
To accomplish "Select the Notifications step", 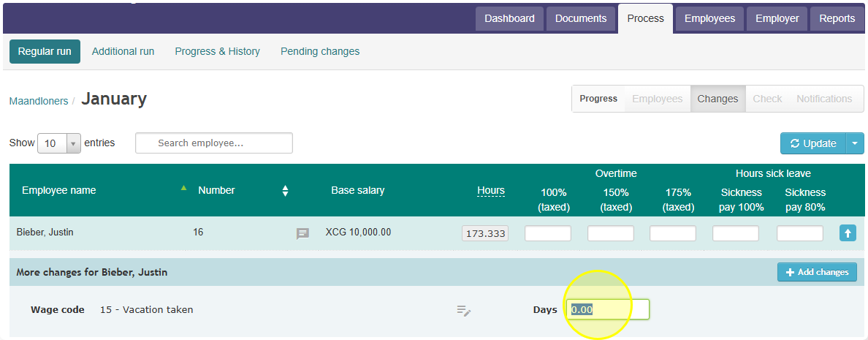I will 824,99.
